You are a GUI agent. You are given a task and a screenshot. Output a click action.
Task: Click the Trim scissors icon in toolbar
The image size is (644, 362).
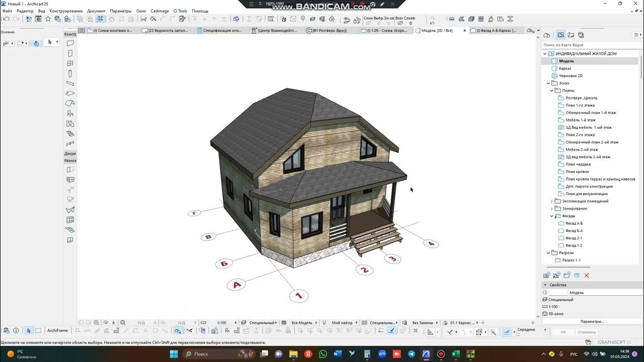click(143, 19)
